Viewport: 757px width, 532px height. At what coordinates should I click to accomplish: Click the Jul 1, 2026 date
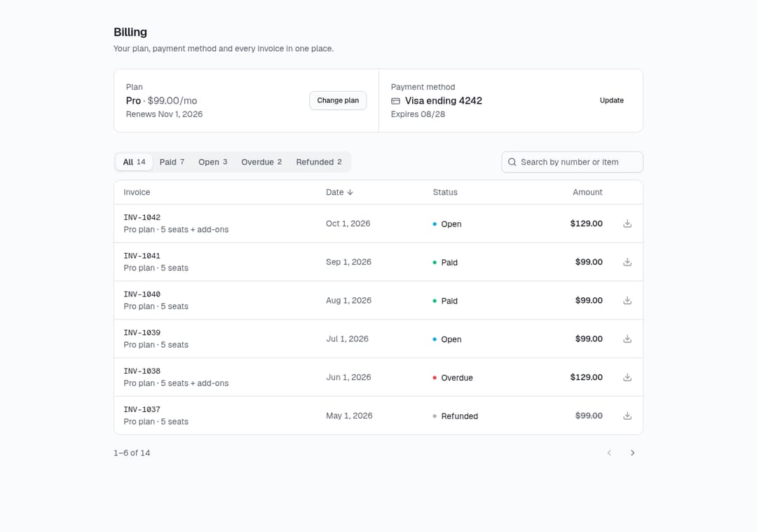point(347,339)
